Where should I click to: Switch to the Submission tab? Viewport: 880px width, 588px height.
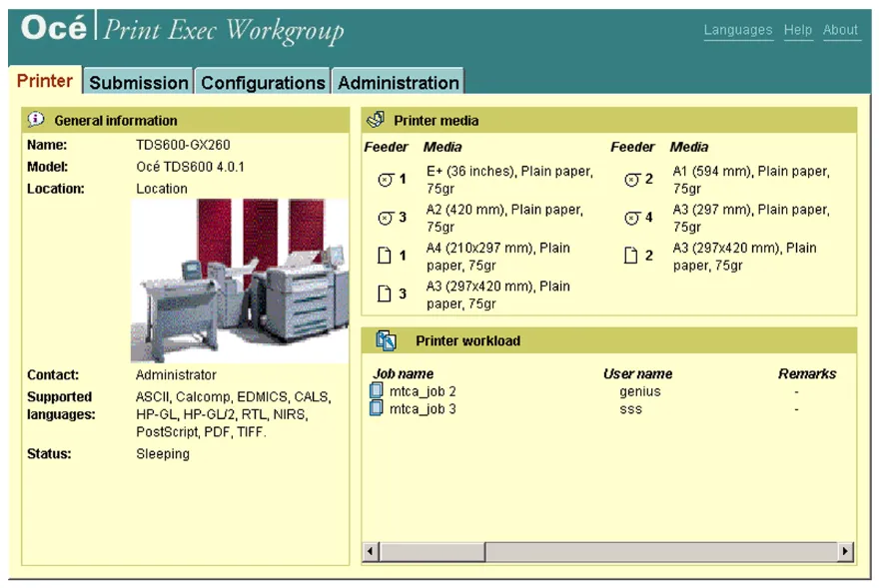138,83
